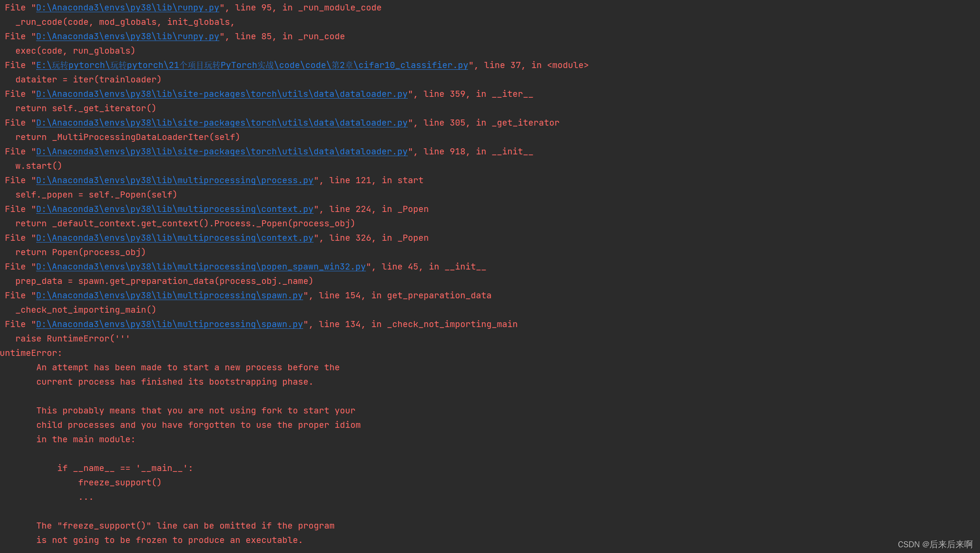
Task: Click 'w.start()' code line
Action: pyautogui.click(x=38, y=166)
